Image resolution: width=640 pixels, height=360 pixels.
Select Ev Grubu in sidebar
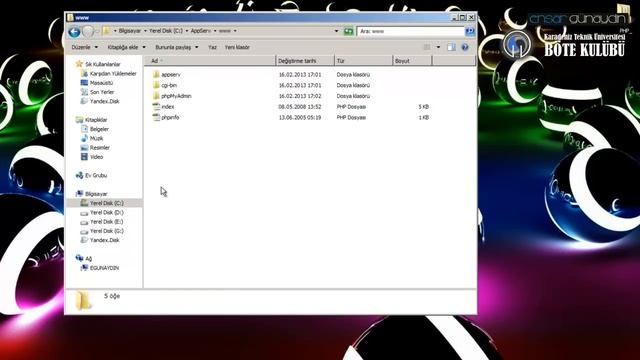(96, 176)
